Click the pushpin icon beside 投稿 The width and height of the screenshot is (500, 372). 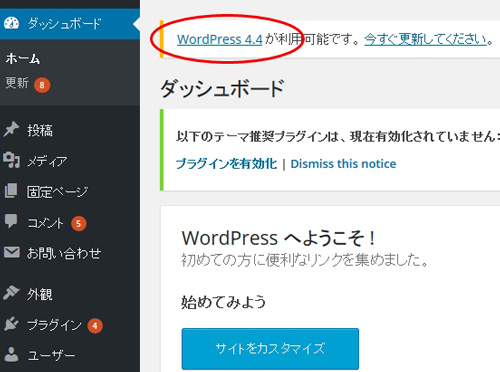pos(11,129)
